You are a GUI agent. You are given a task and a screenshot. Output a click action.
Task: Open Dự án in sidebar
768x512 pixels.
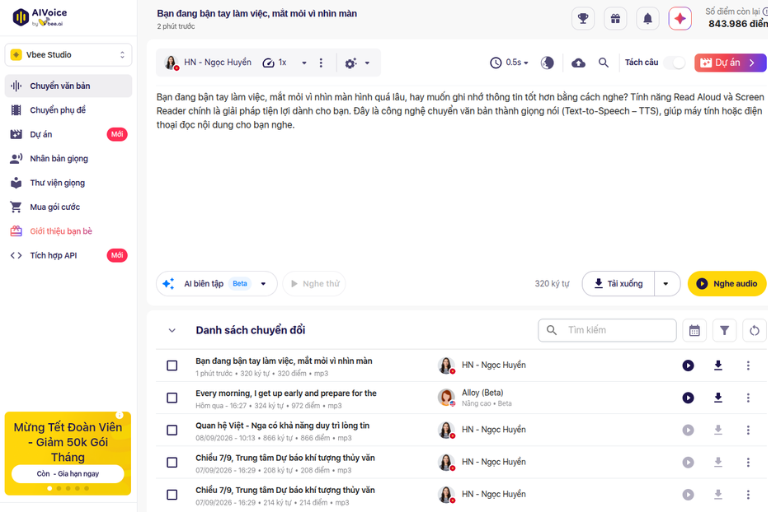coord(69,134)
